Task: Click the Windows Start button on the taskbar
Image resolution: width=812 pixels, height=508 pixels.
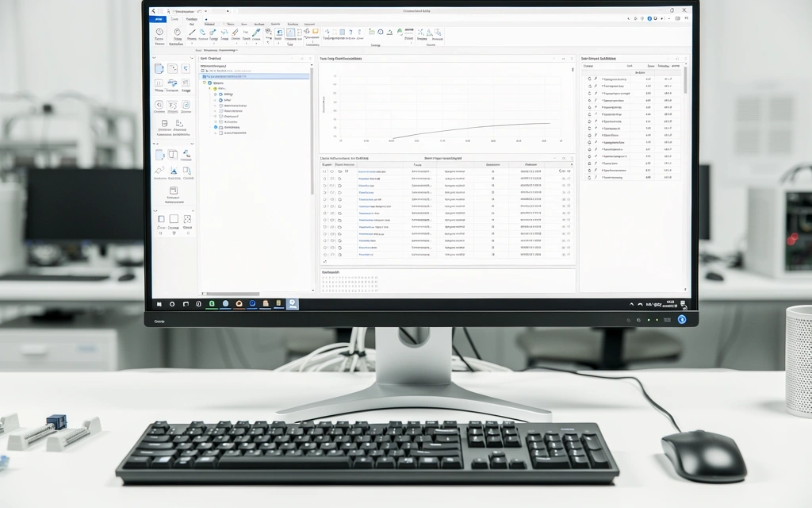Action: (x=159, y=303)
